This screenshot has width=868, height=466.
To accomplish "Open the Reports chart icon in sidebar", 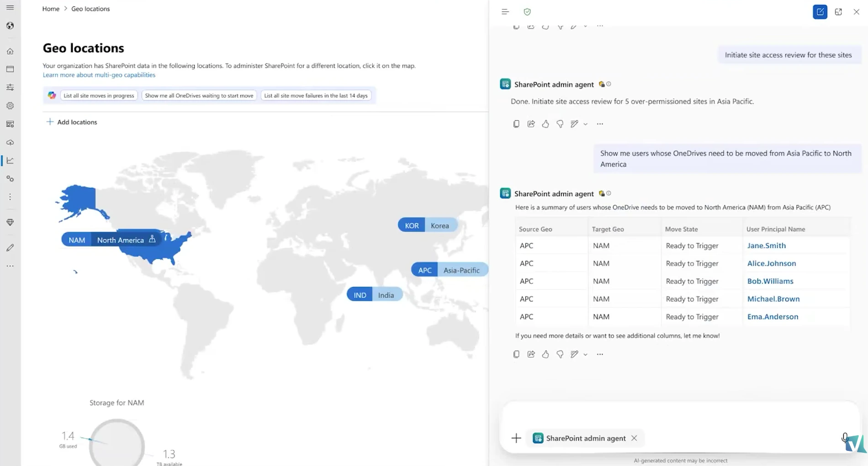I will tap(10, 161).
